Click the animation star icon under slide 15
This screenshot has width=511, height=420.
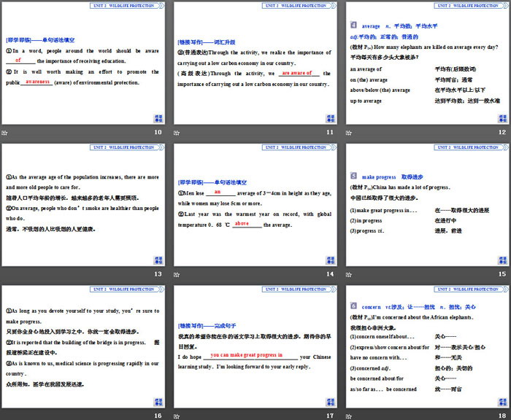(x=349, y=274)
